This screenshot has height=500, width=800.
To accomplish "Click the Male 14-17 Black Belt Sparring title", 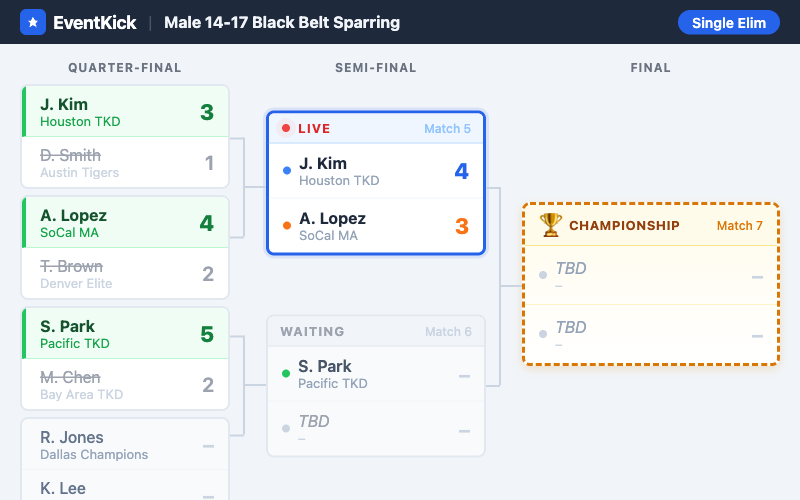I will point(282,22).
